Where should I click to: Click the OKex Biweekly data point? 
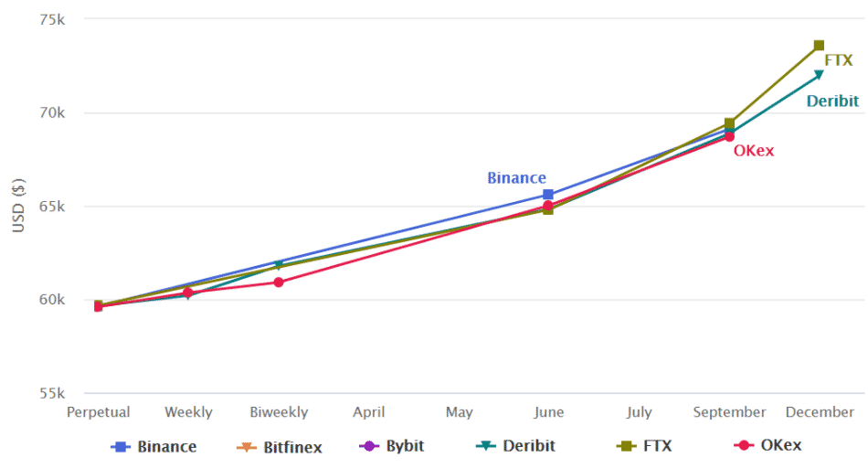coord(279,282)
